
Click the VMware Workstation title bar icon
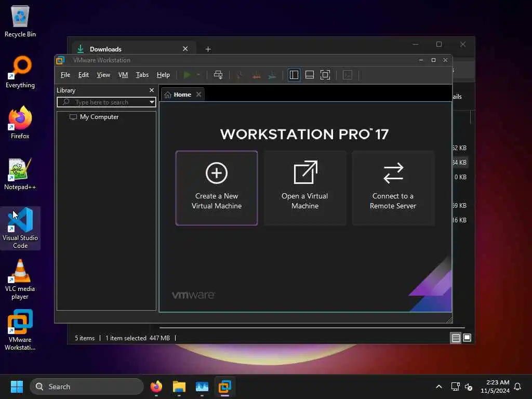(60, 60)
